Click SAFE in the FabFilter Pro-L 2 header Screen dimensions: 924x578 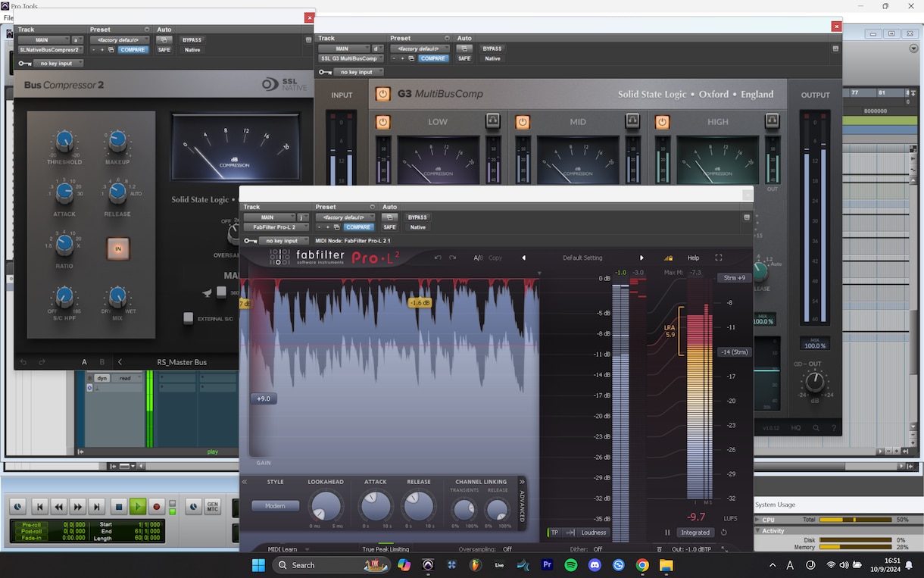pyautogui.click(x=389, y=227)
